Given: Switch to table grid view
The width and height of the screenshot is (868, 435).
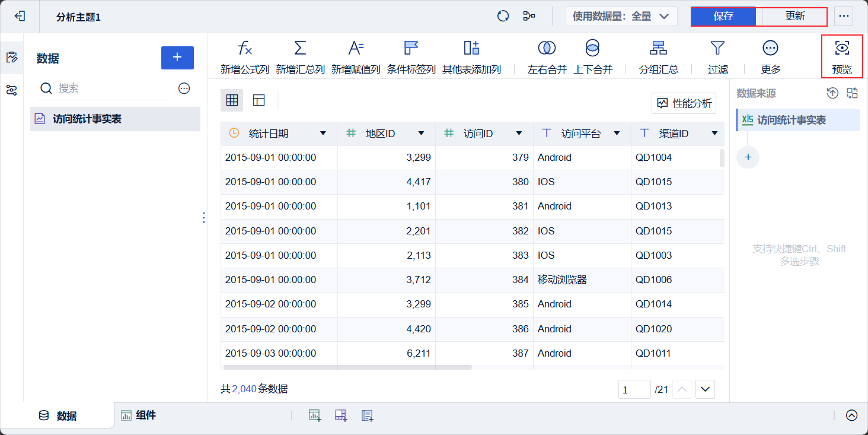Looking at the screenshot, I should coord(232,100).
